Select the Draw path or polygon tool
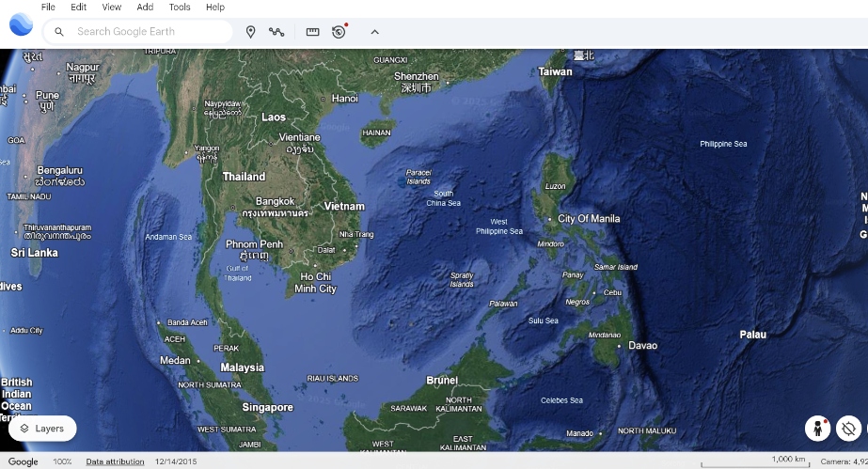The width and height of the screenshot is (868, 469). tap(276, 32)
